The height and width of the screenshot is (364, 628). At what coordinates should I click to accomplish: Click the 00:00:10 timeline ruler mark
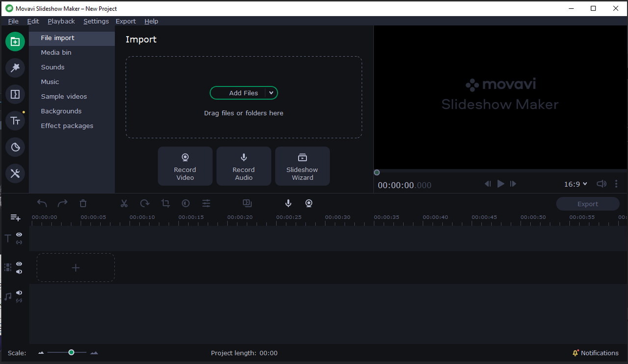click(x=142, y=217)
